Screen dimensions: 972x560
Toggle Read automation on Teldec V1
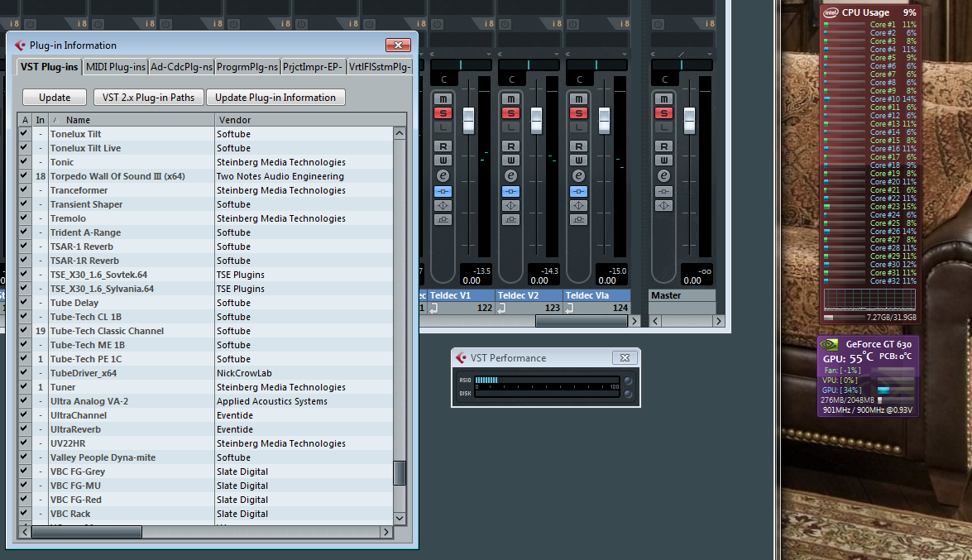443,146
